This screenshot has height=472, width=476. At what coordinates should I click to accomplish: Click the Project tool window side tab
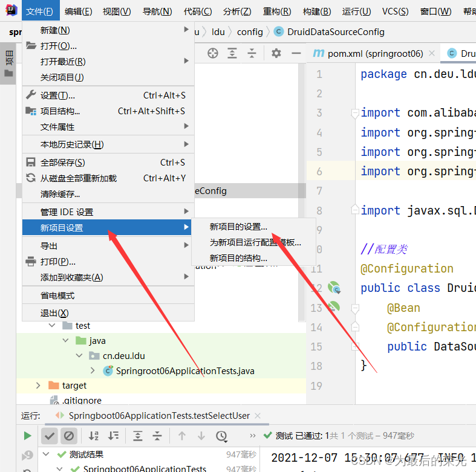[8, 63]
